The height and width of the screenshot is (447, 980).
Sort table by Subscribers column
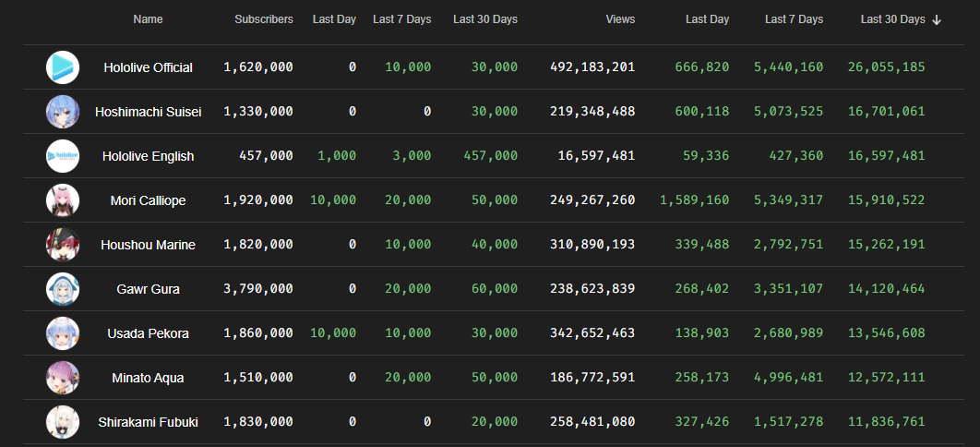click(x=264, y=19)
